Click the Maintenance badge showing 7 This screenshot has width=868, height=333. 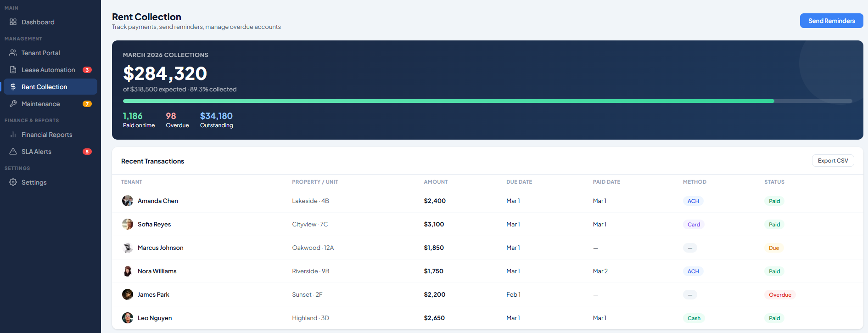point(87,104)
